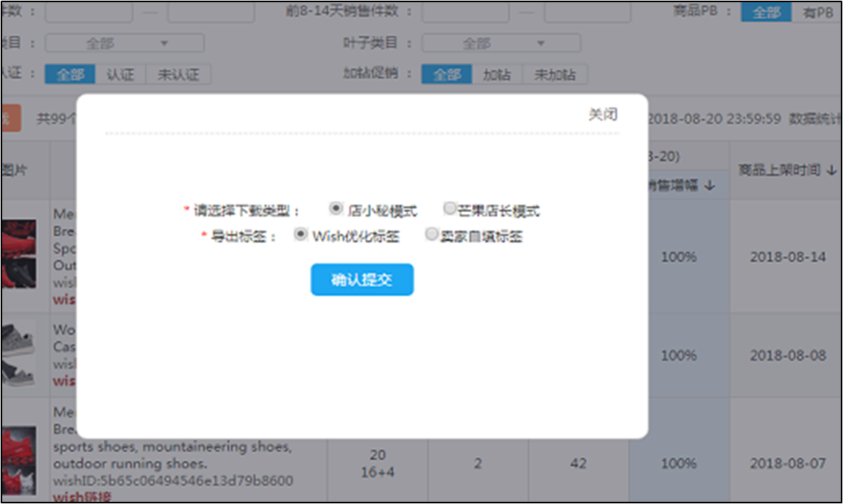Open the gray shoes product thumbnail

pyautogui.click(x=19, y=354)
